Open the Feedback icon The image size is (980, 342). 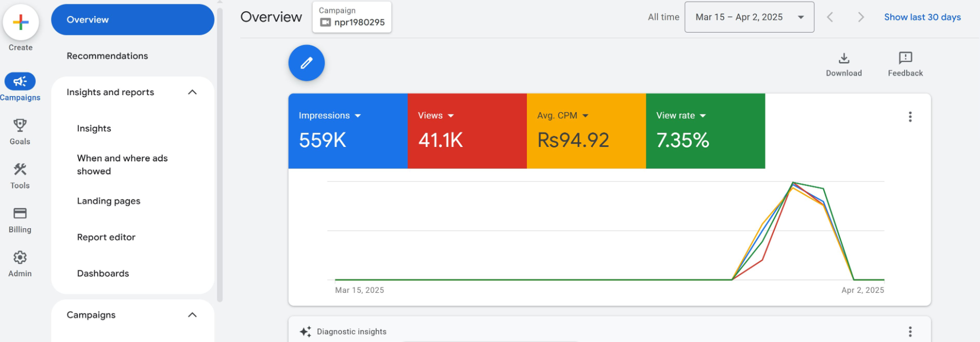point(905,58)
